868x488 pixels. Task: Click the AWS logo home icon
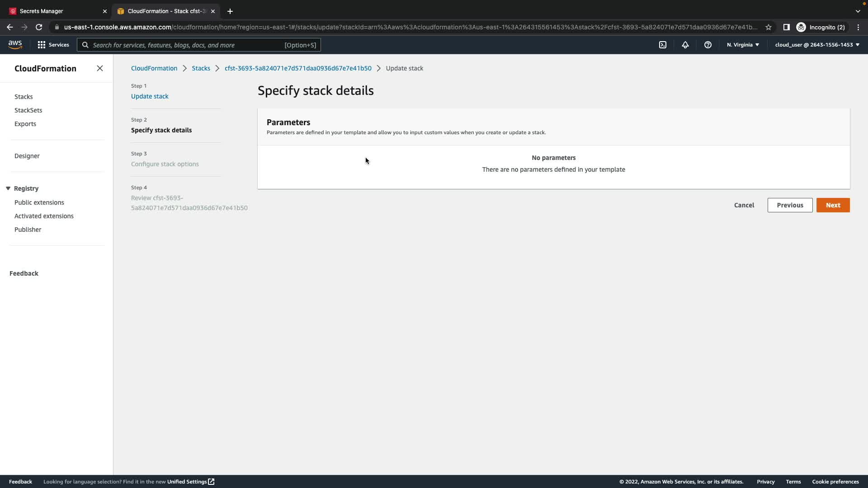[x=15, y=44]
